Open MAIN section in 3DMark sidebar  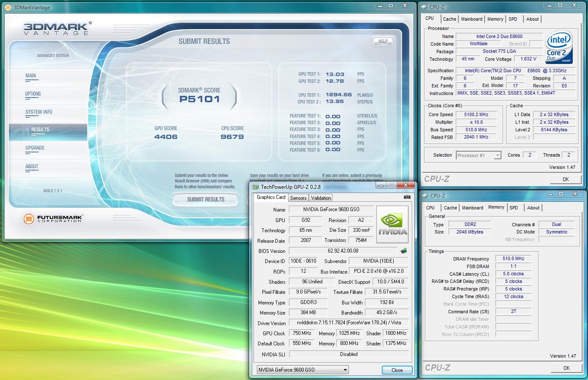click(30, 76)
